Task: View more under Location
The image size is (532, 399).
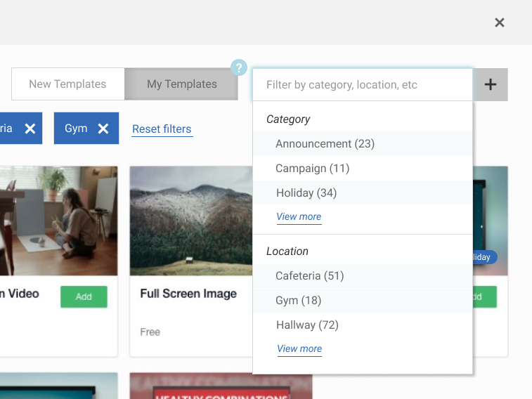Action: coord(299,349)
